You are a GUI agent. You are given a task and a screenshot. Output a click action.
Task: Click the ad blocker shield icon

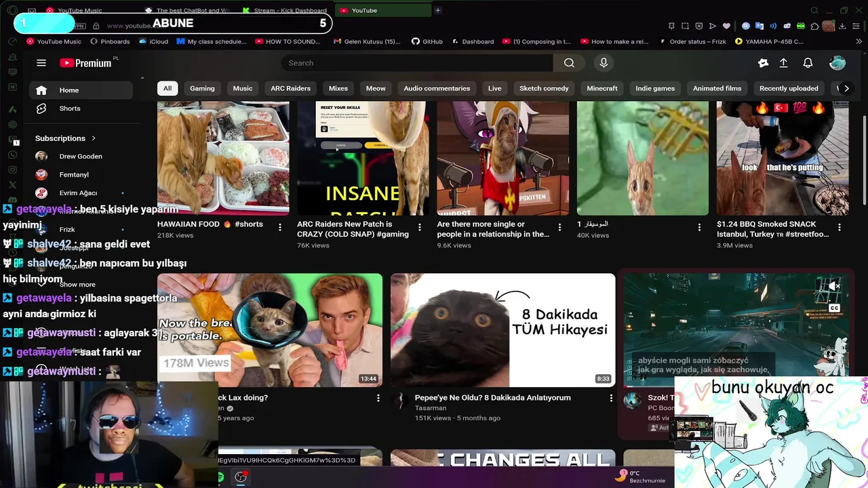coord(698,26)
